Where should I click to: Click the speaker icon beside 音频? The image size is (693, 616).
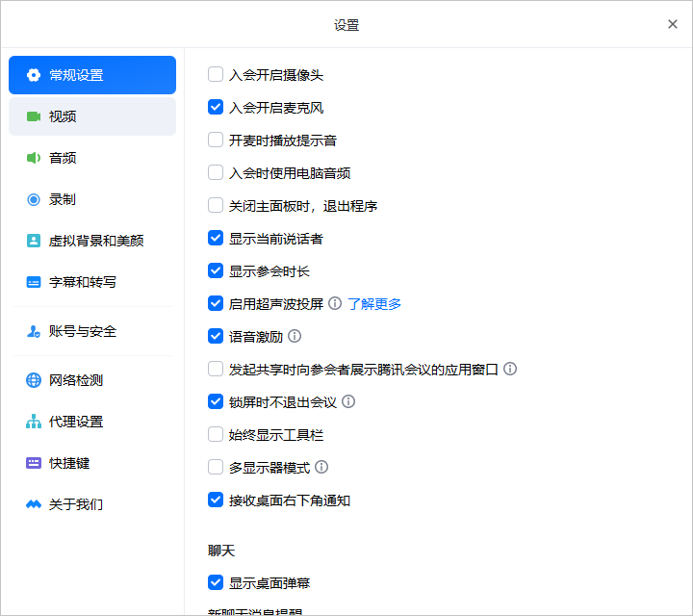pyautogui.click(x=34, y=158)
